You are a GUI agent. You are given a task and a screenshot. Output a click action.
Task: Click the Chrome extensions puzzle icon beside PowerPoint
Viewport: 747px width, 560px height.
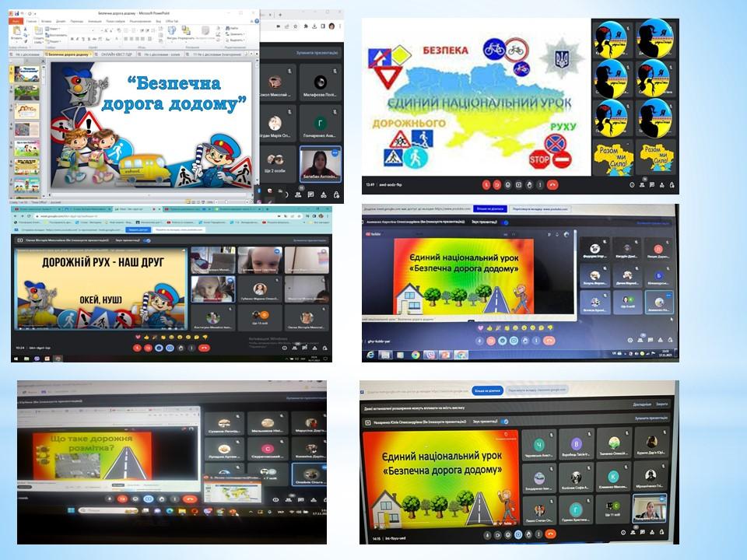click(305, 26)
